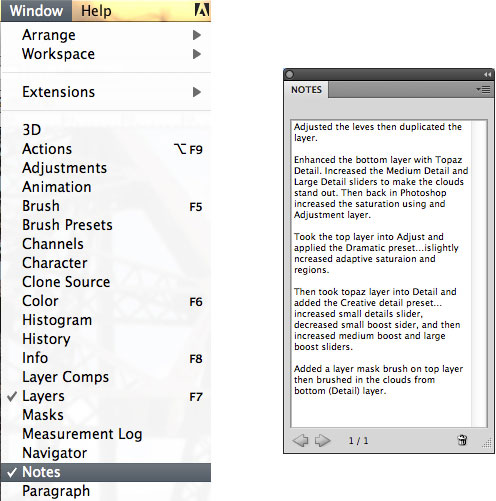
Task: Open the Notes panel options menu
Action: (x=484, y=89)
